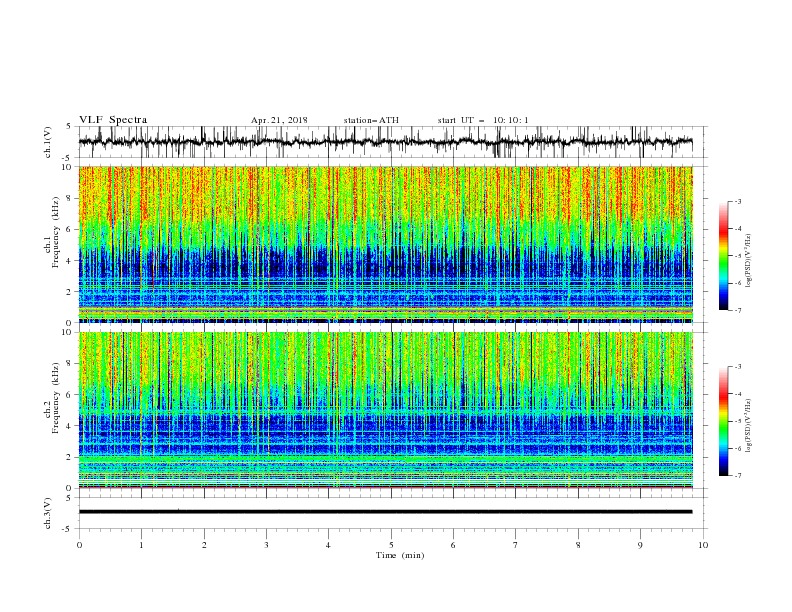Click the ch.1 voltage waveform trace
This screenshot has width=792, height=612.
click(x=385, y=142)
